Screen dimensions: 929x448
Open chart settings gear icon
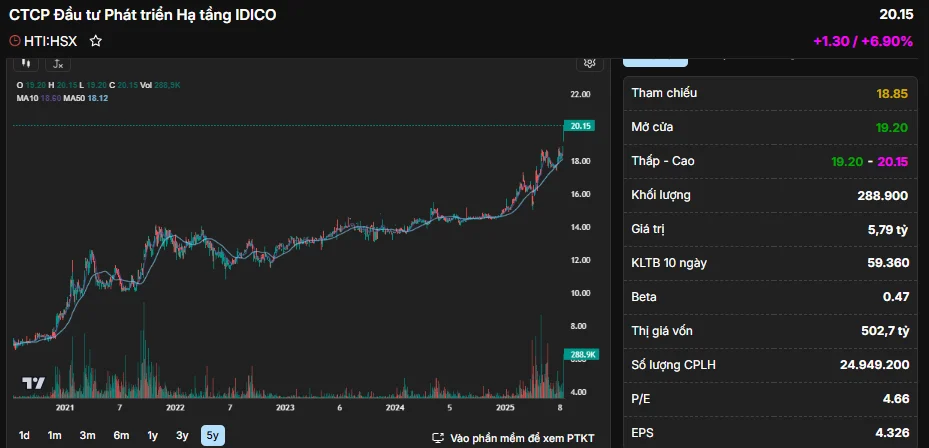(591, 63)
